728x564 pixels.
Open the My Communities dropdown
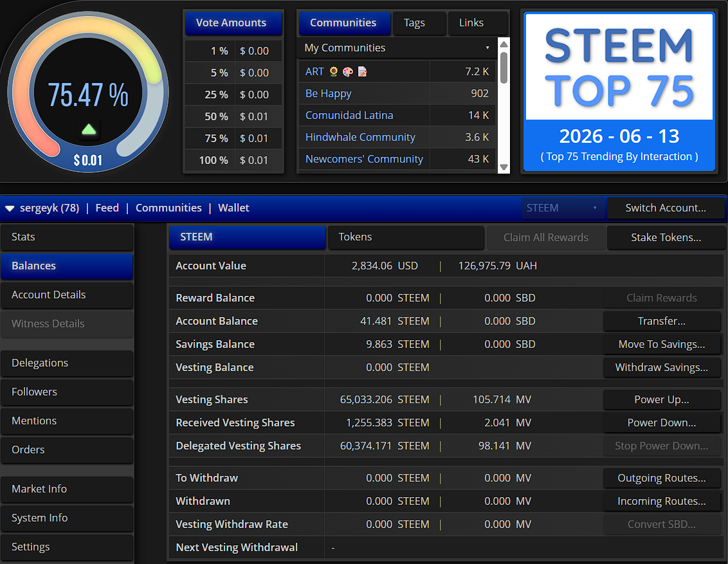(x=397, y=48)
